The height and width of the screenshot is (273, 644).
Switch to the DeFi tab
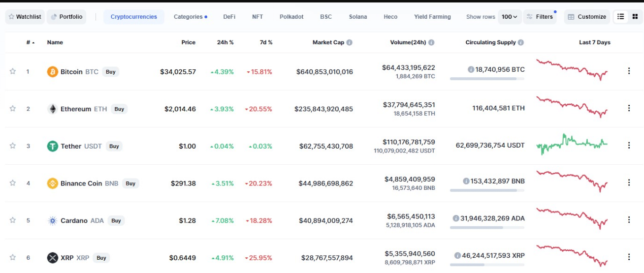tap(229, 17)
